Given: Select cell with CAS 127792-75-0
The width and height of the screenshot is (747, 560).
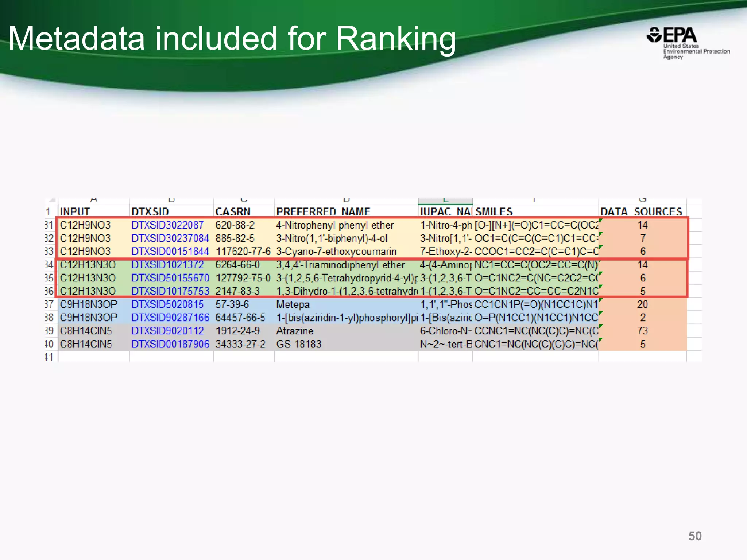Looking at the screenshot, I should [x=244, y=278].
